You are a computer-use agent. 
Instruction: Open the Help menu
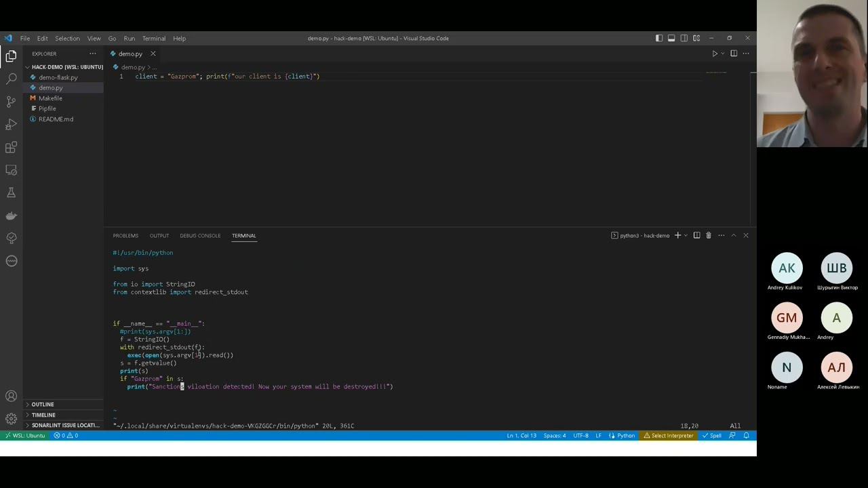(x=179, y=38)
